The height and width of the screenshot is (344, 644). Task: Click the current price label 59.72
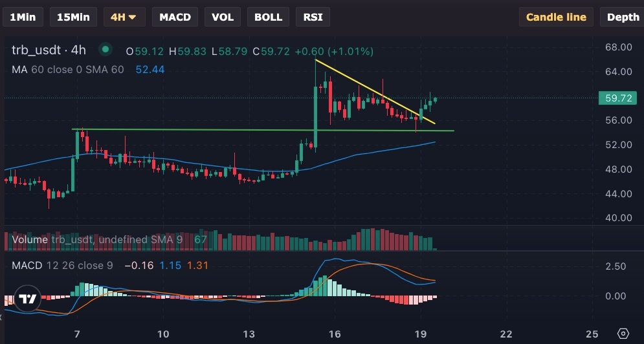point(617,98)
